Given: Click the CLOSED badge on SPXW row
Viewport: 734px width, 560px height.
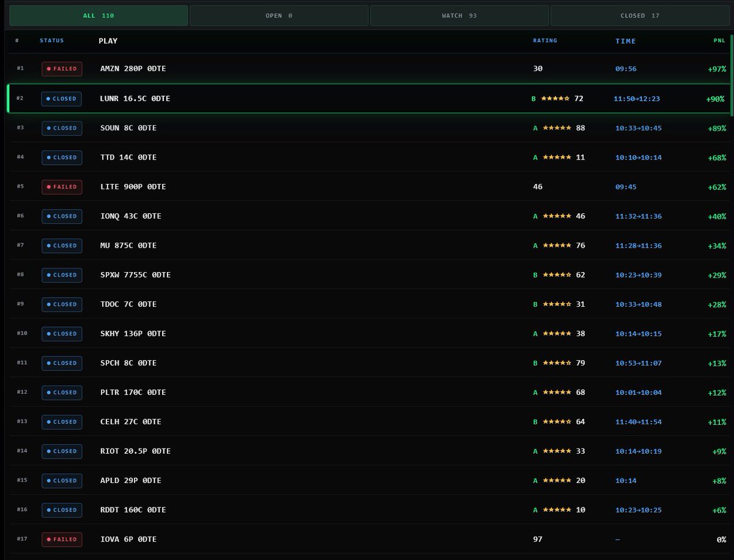Looking at the screenshot, I should (62, 274).
